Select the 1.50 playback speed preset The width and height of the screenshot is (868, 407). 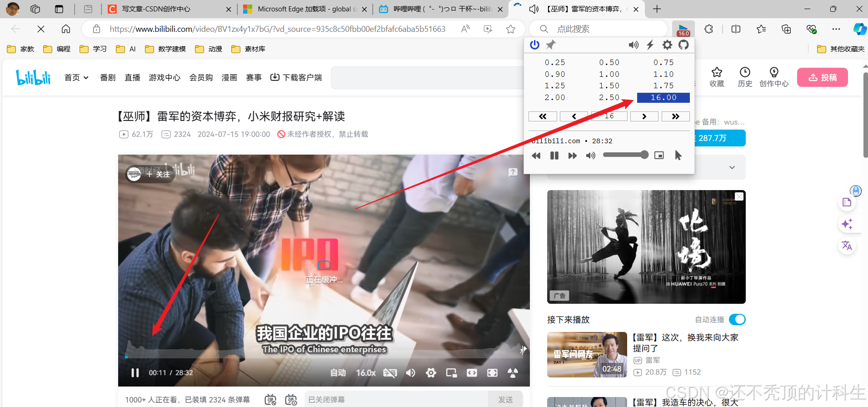click(x=609, y=85)
